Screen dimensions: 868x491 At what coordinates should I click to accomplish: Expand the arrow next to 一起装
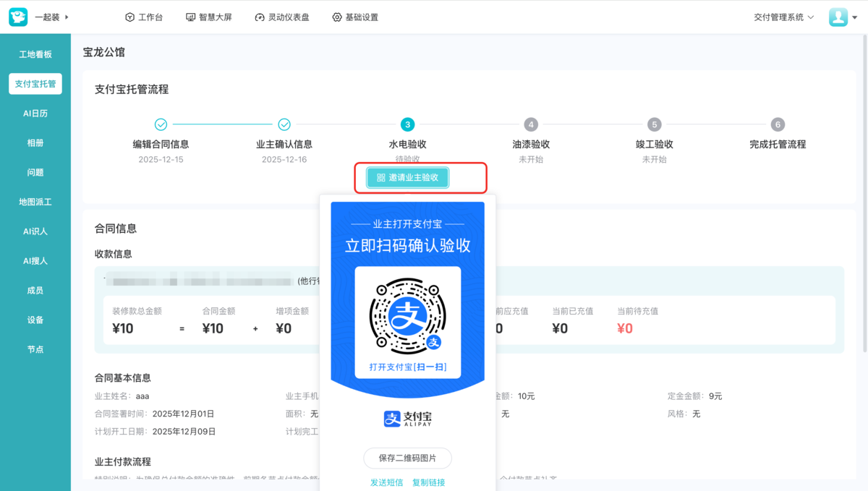pyautogui.click(x=67, y=17)
